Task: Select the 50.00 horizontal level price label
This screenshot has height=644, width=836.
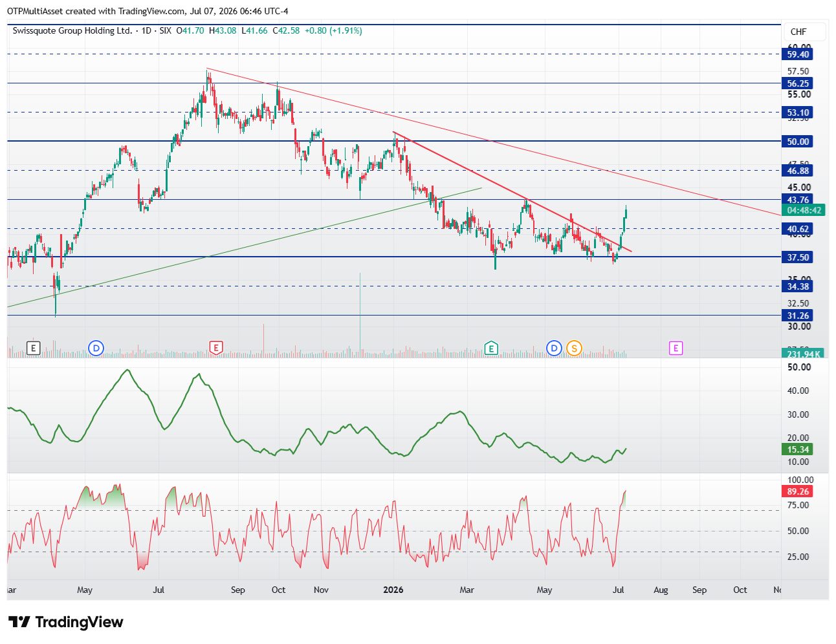Action: pyautogui.click(x=798, y=142)
